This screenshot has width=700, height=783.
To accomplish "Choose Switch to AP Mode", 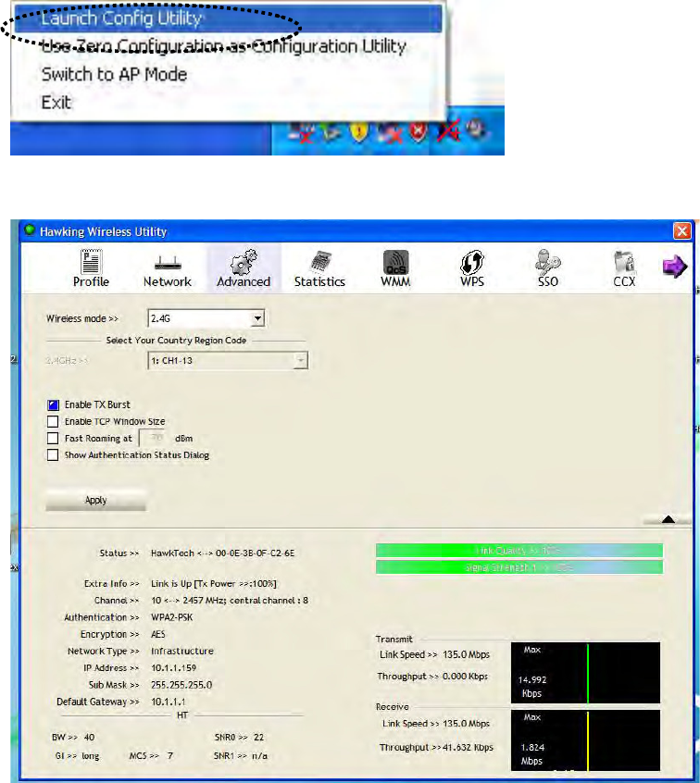I will (x=114, y=74).
